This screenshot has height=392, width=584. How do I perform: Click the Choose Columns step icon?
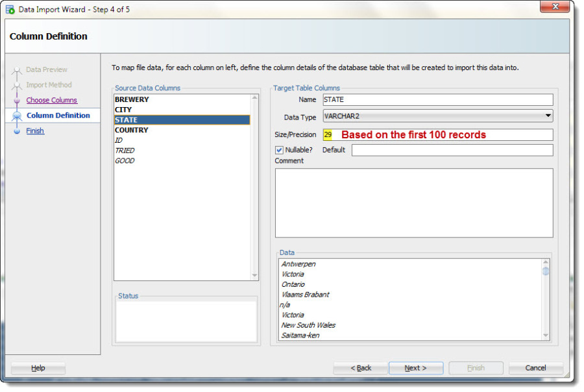point(17,101)
